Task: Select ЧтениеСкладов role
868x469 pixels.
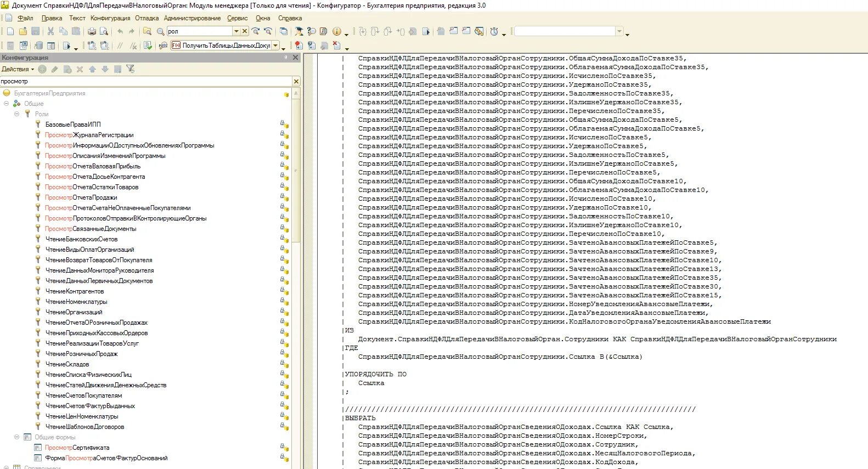Action: [67, 364]
